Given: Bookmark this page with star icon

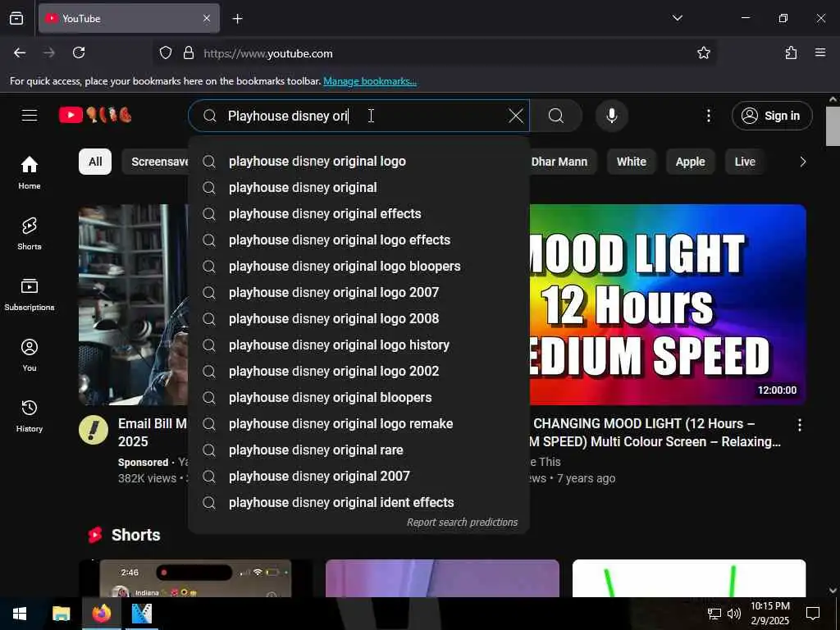Looking at the screenshot, I should click(703, 52).
